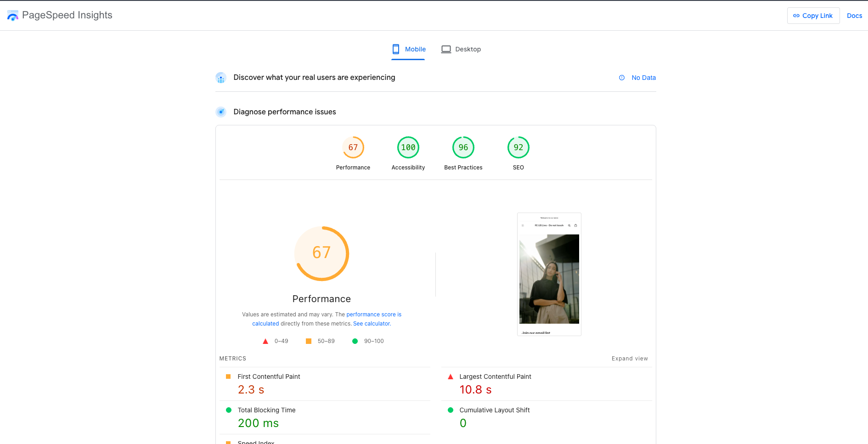The height and width of the screenshot is (444, 868).
Task: Expand the First Contentful Paint metric
Action: pos(269,377)
